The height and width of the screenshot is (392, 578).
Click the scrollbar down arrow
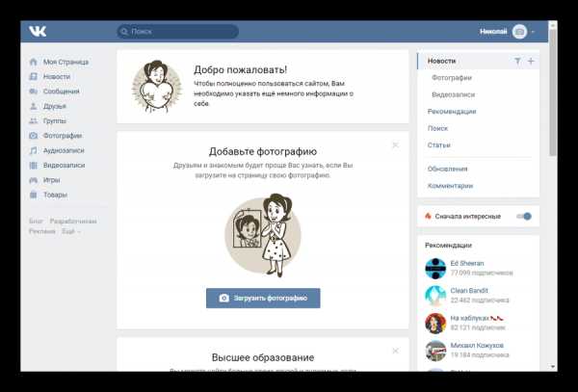click(x=552, y=367)
